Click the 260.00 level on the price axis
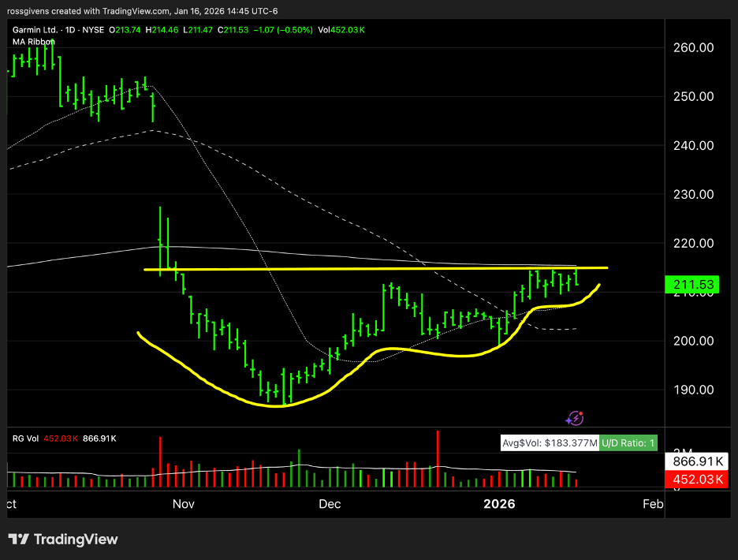The image size is (738, 560). pos(695,47)
